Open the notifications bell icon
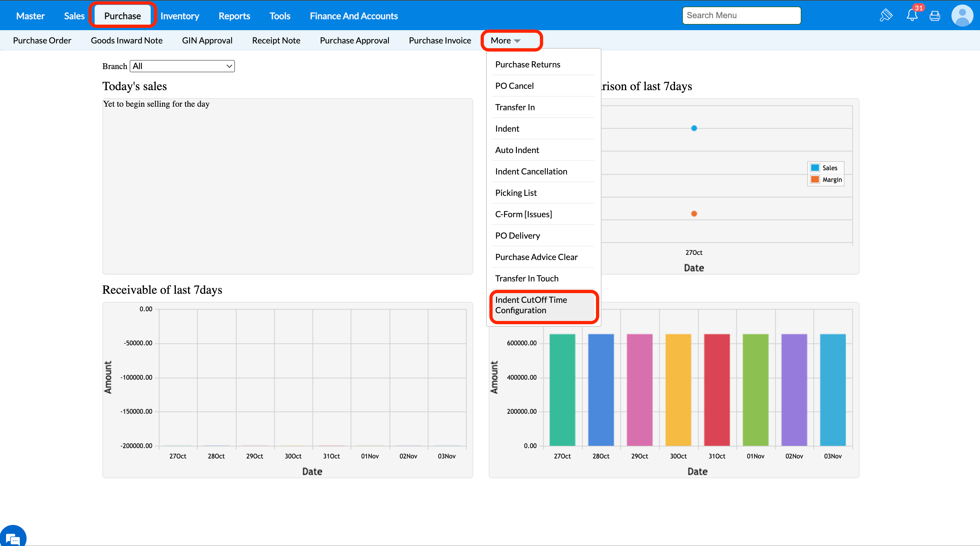The height and width of the screenshot is (546, 980). (x=912, y=16)
